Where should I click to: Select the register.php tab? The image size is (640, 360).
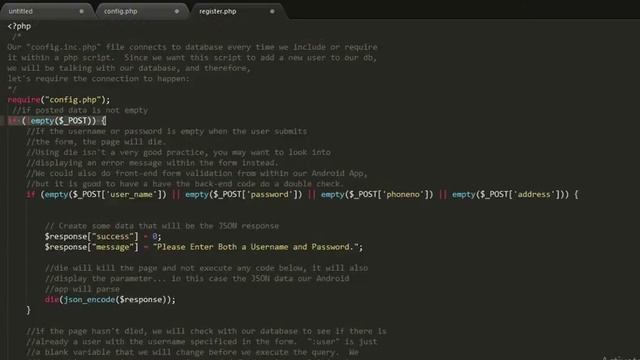click(218, 11)
